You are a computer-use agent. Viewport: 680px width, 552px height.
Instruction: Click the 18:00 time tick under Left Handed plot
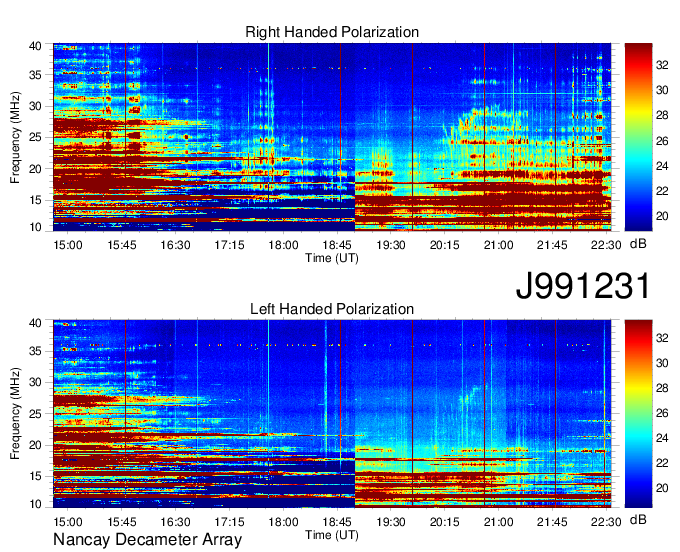point(283,521)
